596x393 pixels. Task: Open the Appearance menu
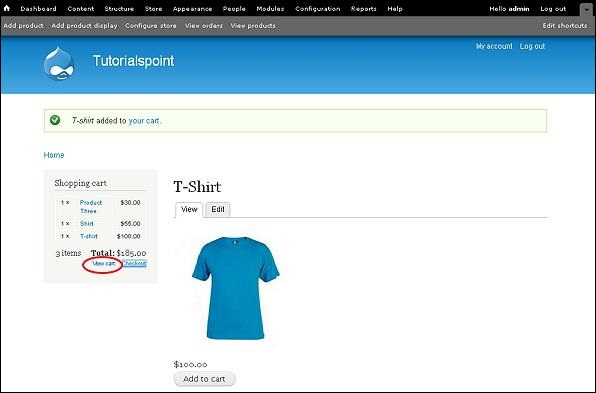point(192,8)
